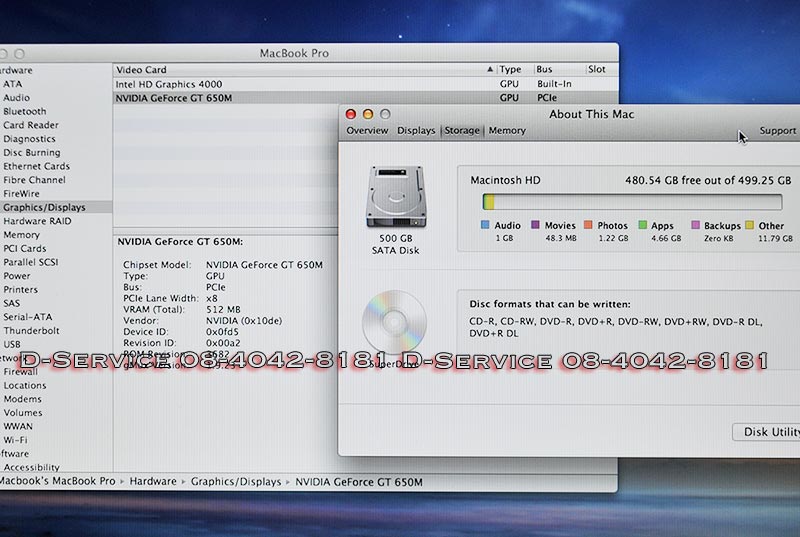This screenshot has width=800, height=537.
Task: Select Thunderbolt in the sidebar
Action: click(x=31, y=331)
